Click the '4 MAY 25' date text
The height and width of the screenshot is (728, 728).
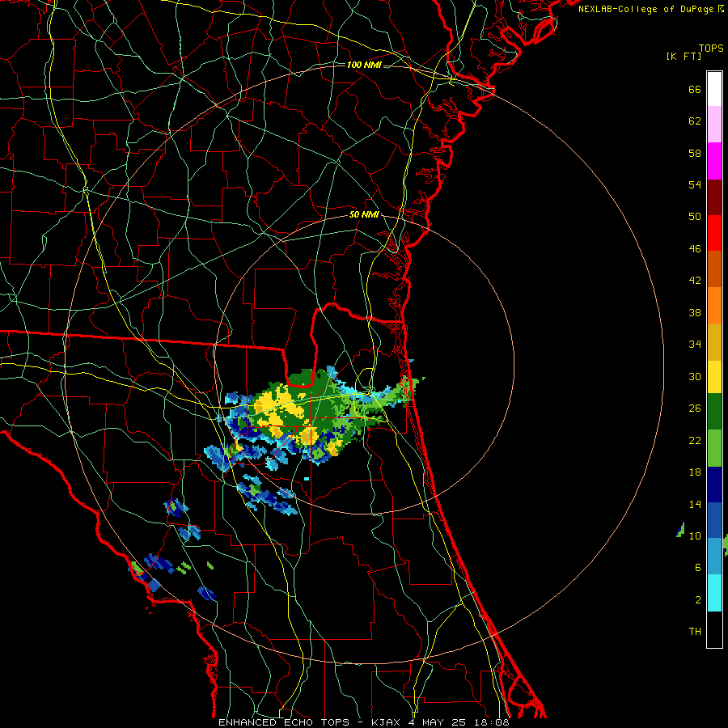437,722
